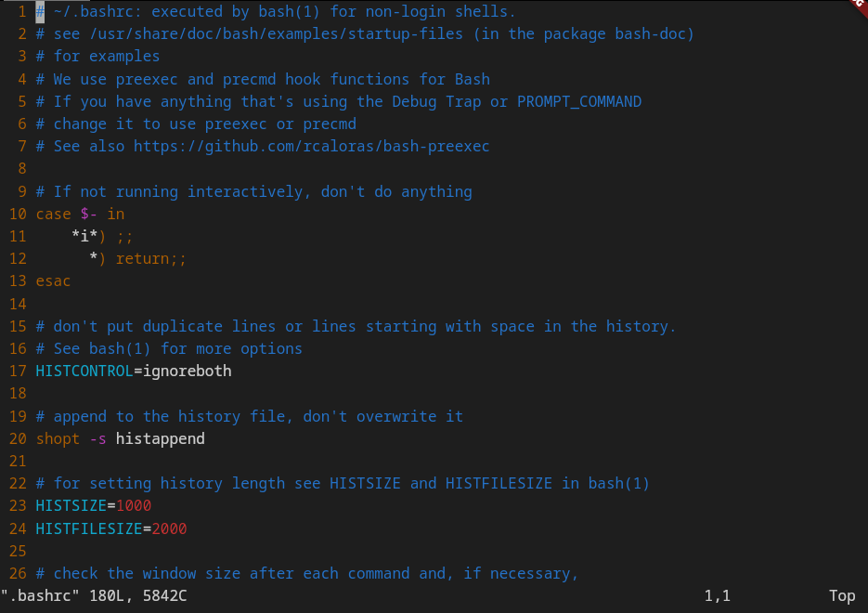
Task: Click the "esac" keyword
Action: pyautogui.click(x=53, y=281)
